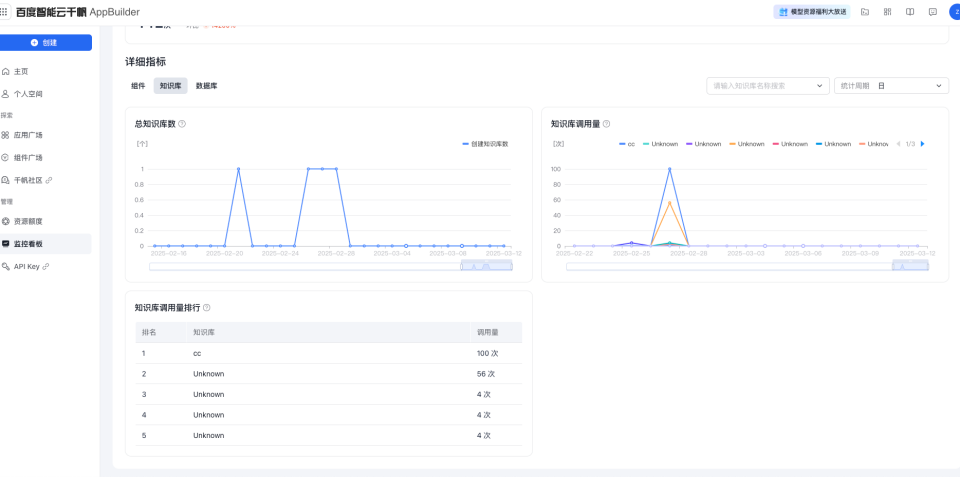Screen dimensions: 960x477
Task: Click the 100 peak data point of cc
Action: [670, 169]
